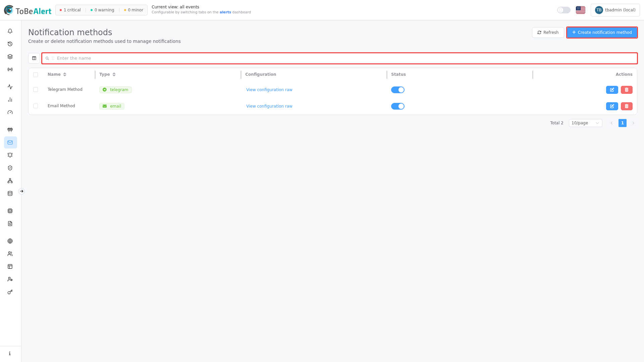Click Create notification method button
644x362 pixels.
pyautogui.click(x=602, y=33)
